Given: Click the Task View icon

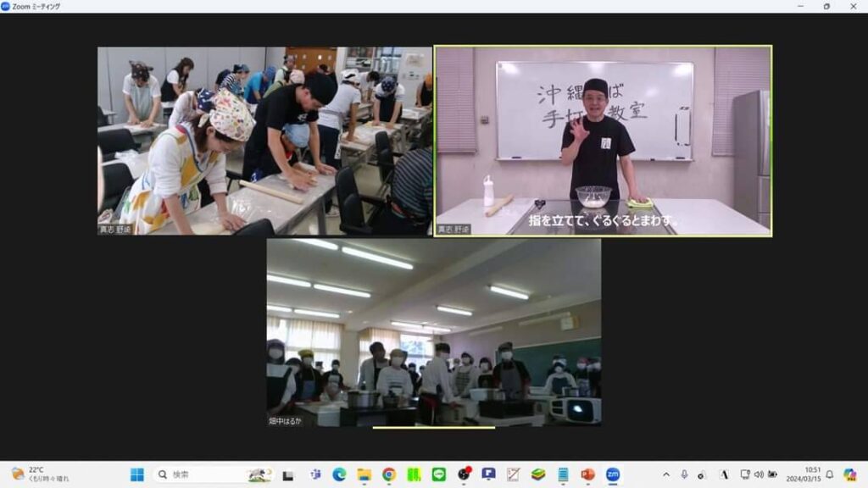Looking at the screenshot, I should pos(288,474).
